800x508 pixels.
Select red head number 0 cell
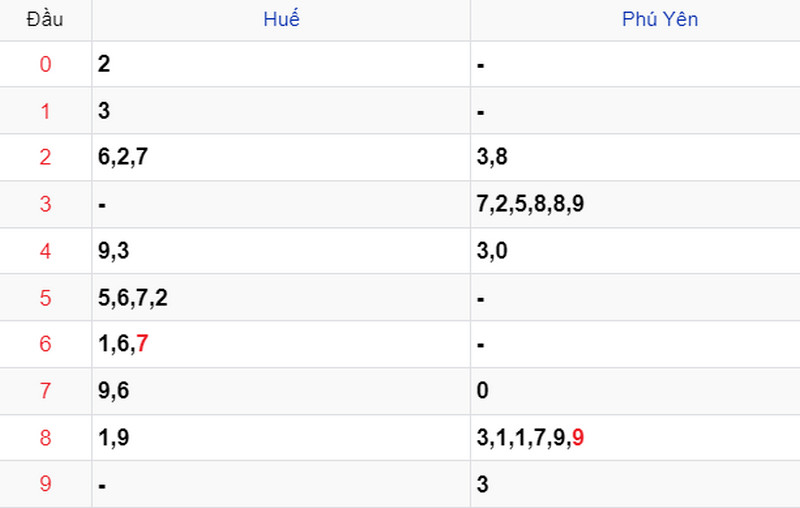45,64
